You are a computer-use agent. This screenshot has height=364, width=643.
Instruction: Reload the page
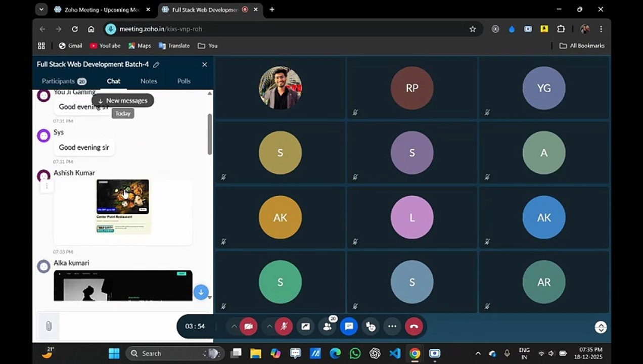point(75,29)
